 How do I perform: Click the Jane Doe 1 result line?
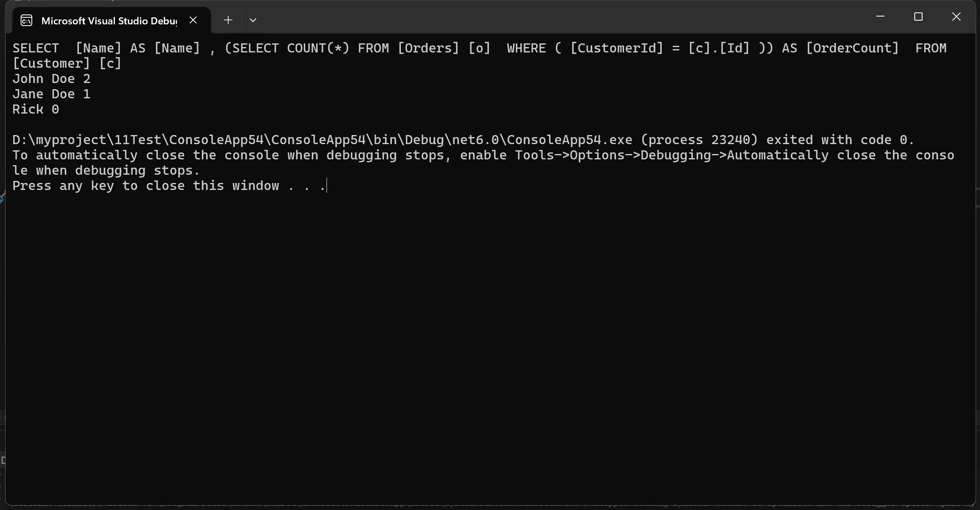coord(51,94)
